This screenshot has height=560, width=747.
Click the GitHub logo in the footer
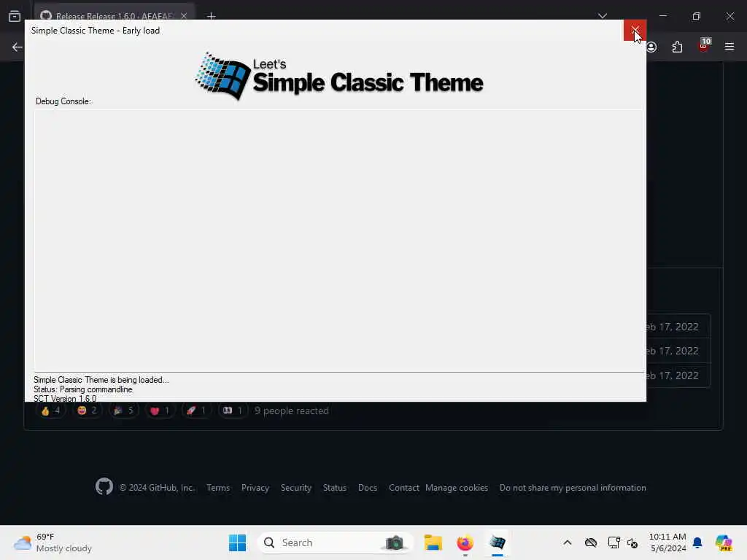point(104,486)
